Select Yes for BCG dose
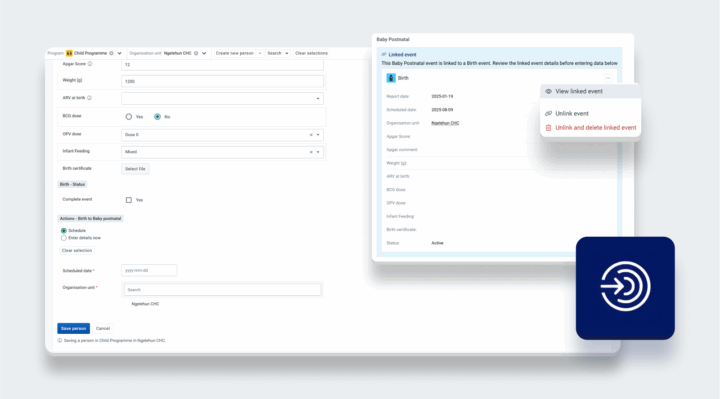Viewport: 720px width, 399px height. pos(129,117)
